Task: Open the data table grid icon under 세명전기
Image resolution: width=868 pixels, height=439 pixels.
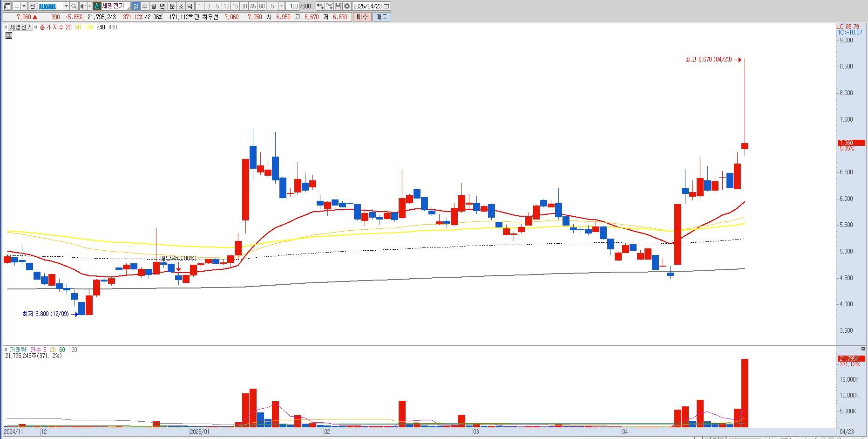Action: [x=9, y=35]
